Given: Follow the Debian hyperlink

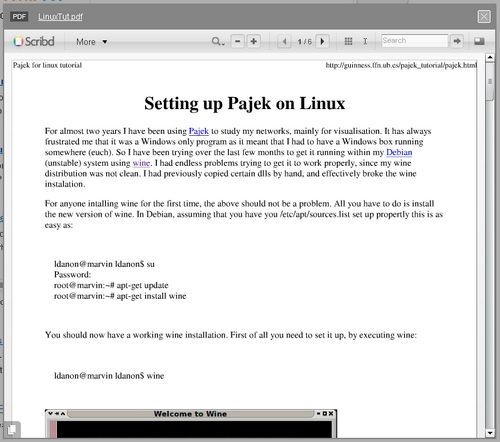Looking at the screenshot, I should tap(399, 152).
